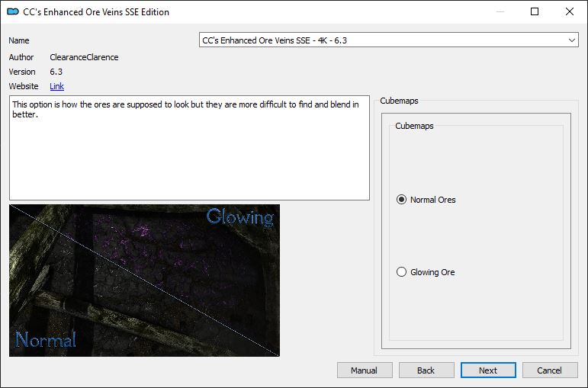Click Next to continue installation
This screenshot has width=588, height=388.
point(488,370)
